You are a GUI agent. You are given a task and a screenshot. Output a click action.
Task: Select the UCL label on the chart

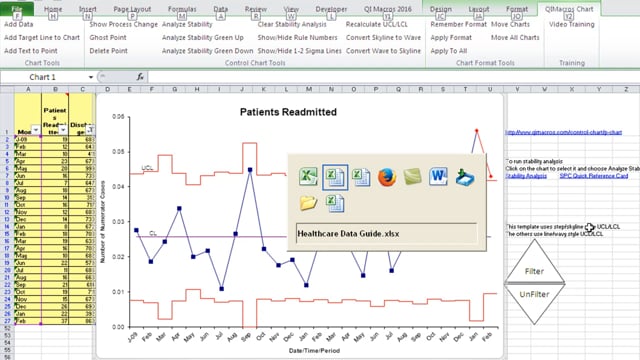[147, 168]
